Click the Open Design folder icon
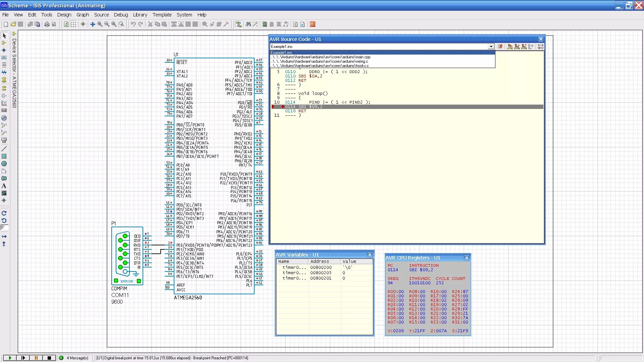This screenshot has width=644, height=362. click(x=13, y=24)
